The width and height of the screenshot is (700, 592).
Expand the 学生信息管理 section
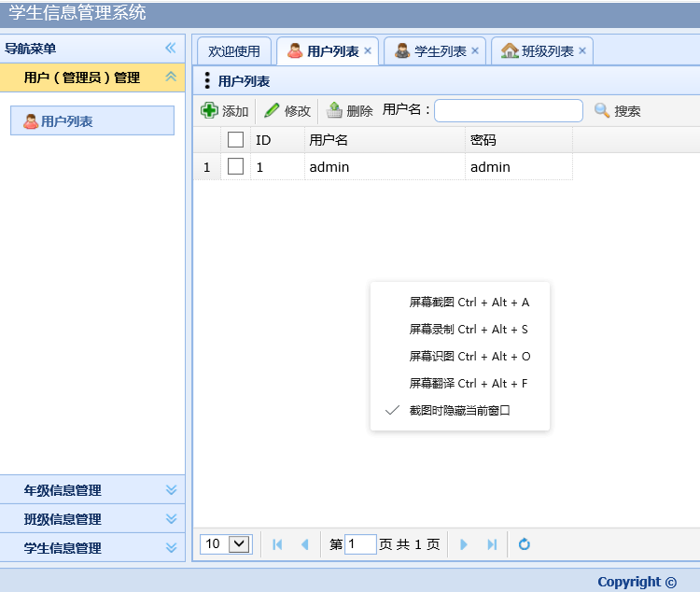[x=171, y=548]
